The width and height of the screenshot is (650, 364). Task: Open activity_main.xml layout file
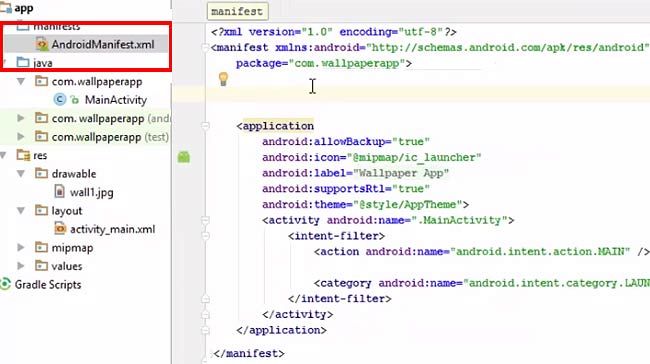point(112,229)
